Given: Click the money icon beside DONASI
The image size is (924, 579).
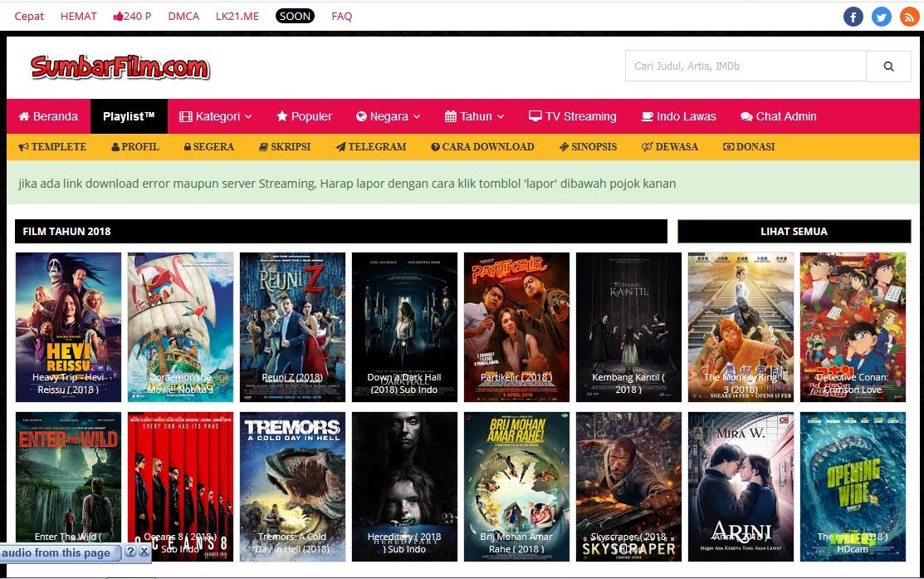Looking at the screenshot, I should tap(728, 147).
